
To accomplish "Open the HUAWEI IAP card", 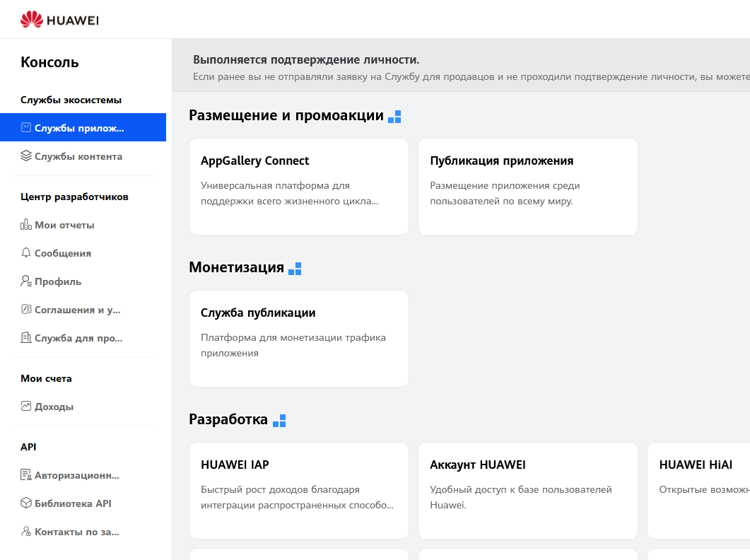I will (x=298, y=490).
